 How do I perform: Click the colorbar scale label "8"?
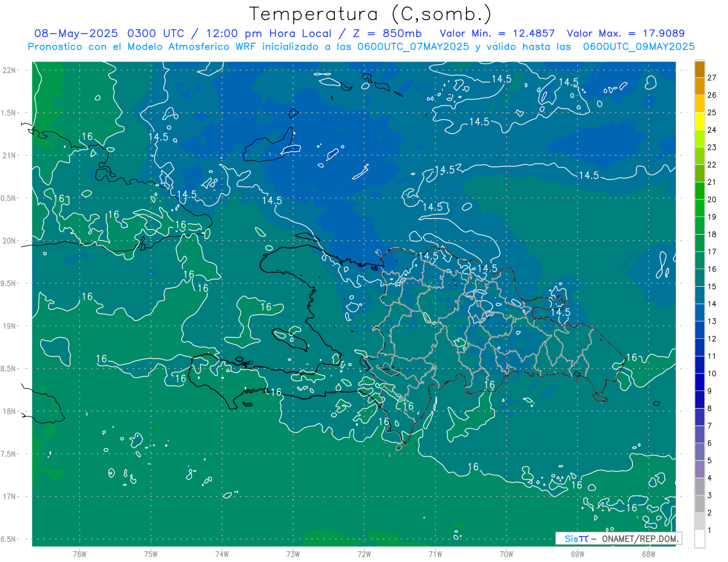[710, 408]
